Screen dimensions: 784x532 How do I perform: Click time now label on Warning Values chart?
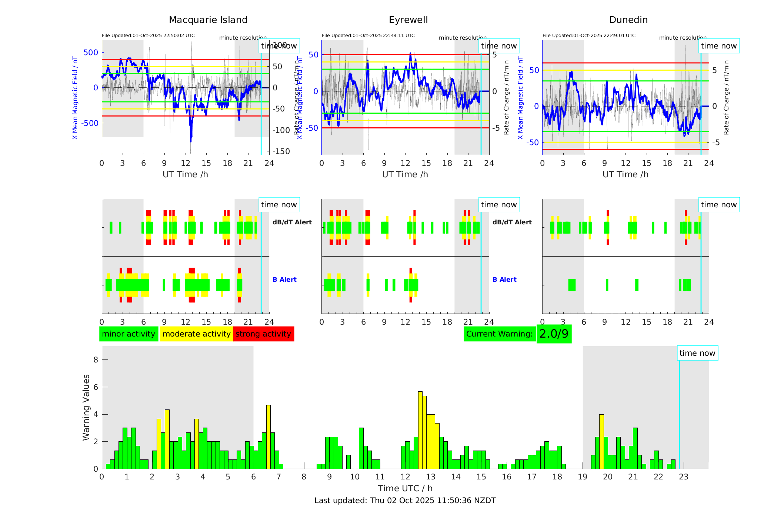[x=697, y=353]
